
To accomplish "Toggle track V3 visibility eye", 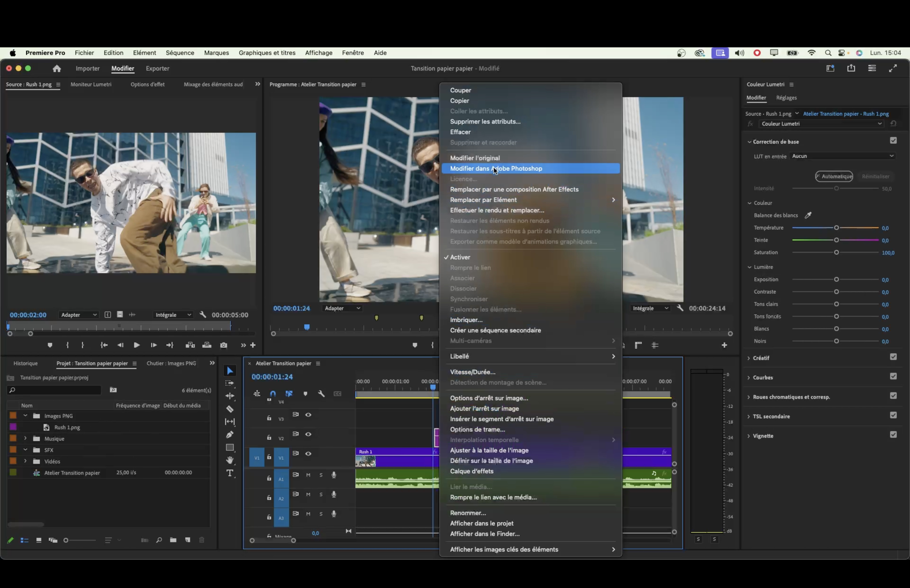I will tap(308, 415).
